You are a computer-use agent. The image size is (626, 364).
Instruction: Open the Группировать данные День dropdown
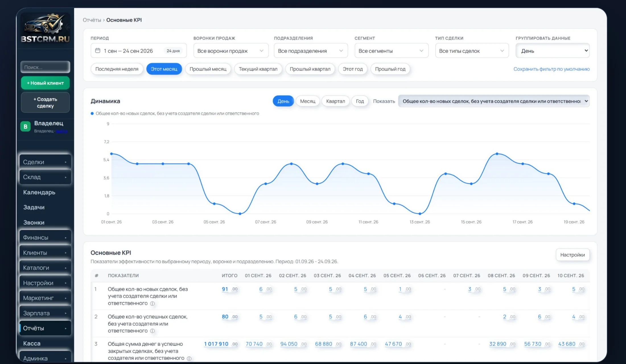553,51
